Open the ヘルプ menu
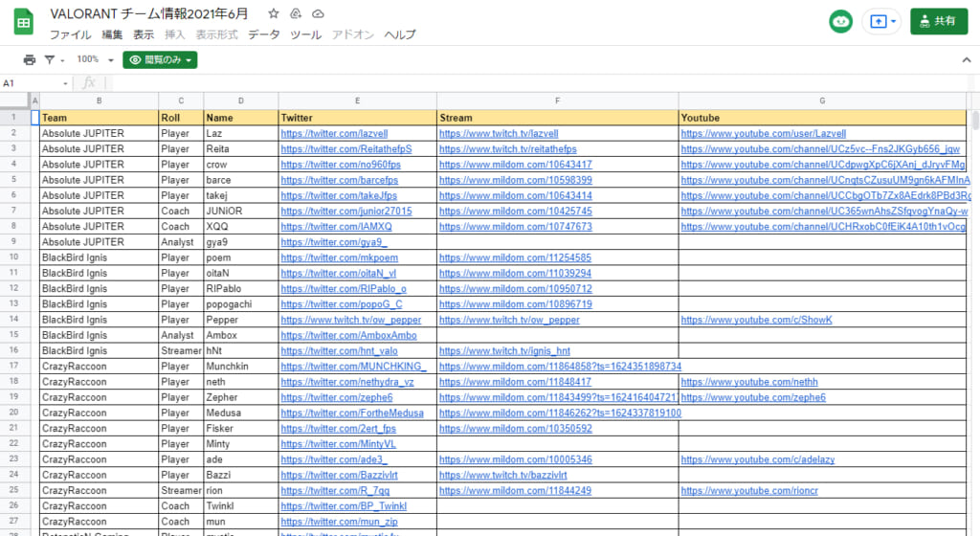Image resolution: width=980 pixels, height=536 pixels. tap(400, 35)
